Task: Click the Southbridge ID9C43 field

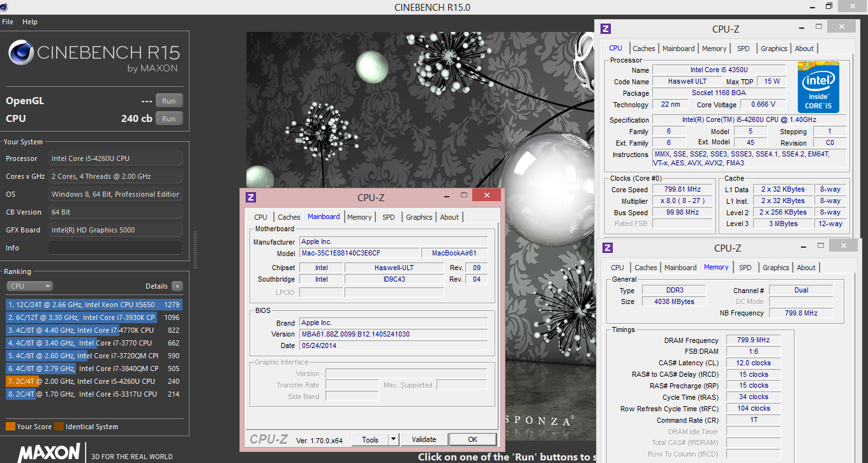Action: point(394,279)
